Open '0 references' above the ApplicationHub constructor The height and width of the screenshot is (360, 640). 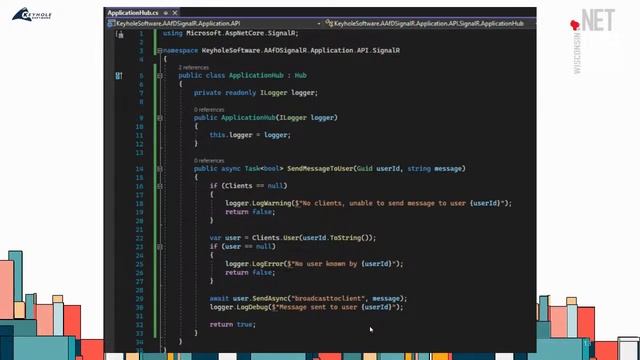(209, 110)
